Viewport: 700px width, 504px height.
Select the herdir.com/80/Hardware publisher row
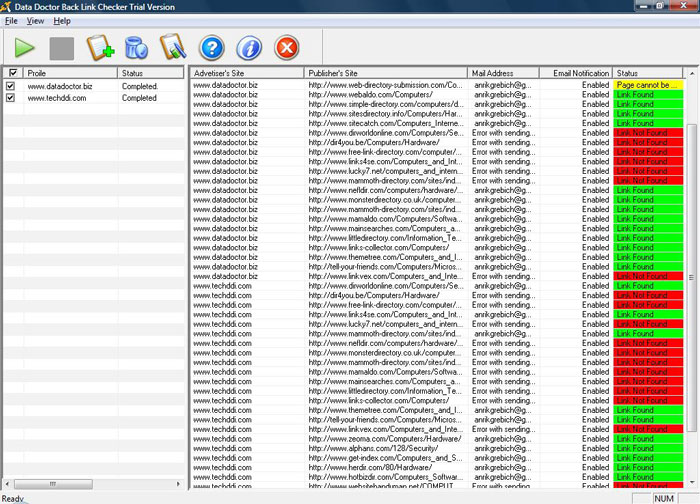(x=437, y=467)
